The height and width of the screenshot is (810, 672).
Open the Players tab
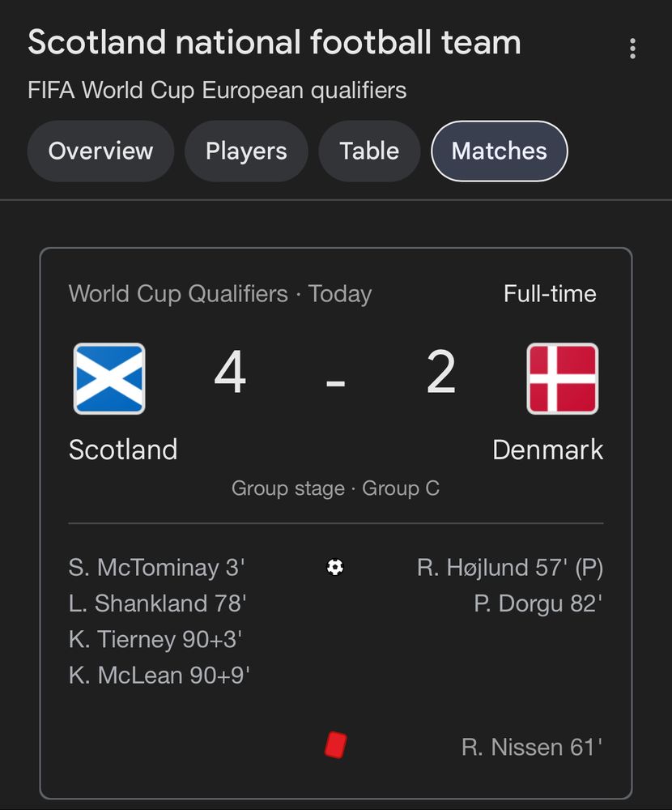[x=246, y=151]
